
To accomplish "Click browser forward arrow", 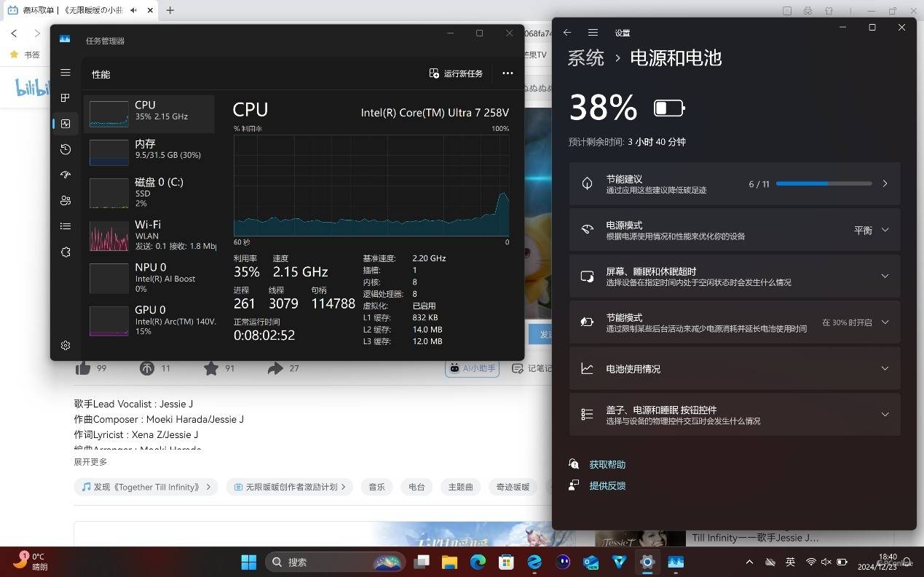I will pyautogui.click(x=37, y=33).
